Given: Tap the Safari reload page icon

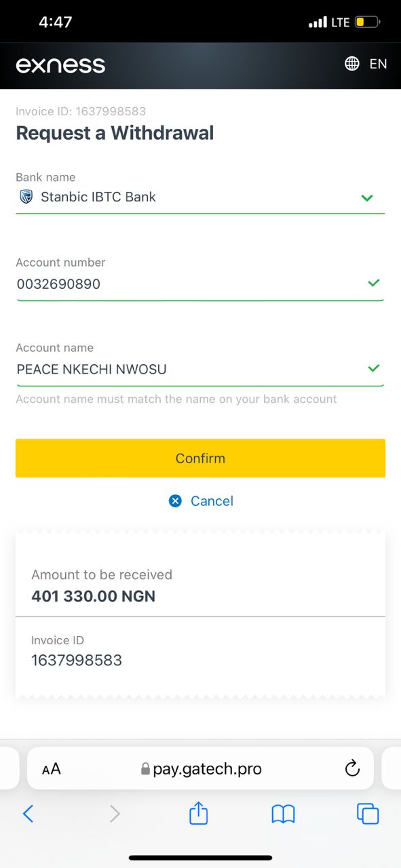Looking at the screenshot, I should coord(352,768).
